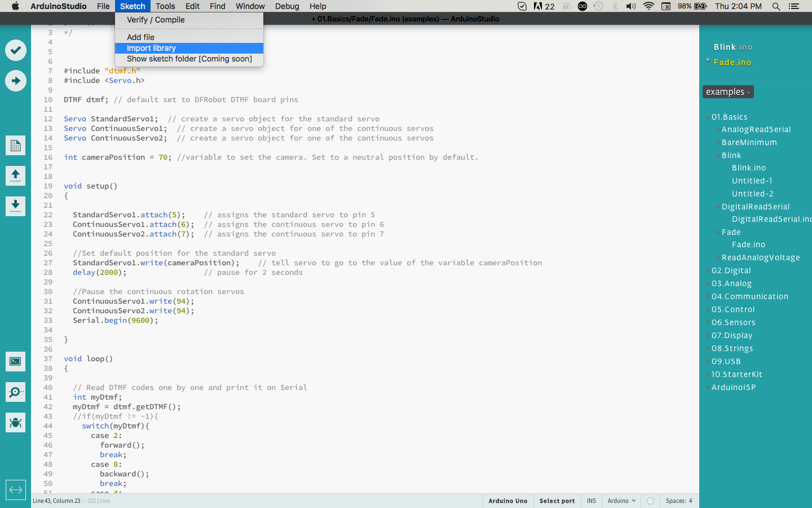Open Spotlight search in the menu bar

pos(776,6)
